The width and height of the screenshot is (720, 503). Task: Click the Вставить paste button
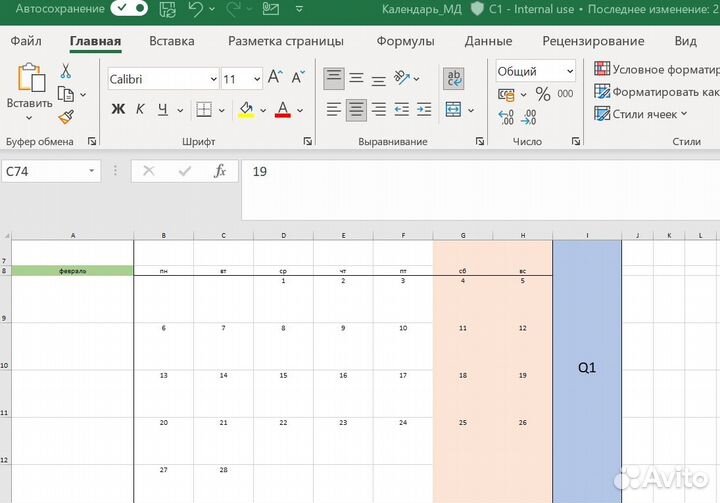tap(30, 78)
